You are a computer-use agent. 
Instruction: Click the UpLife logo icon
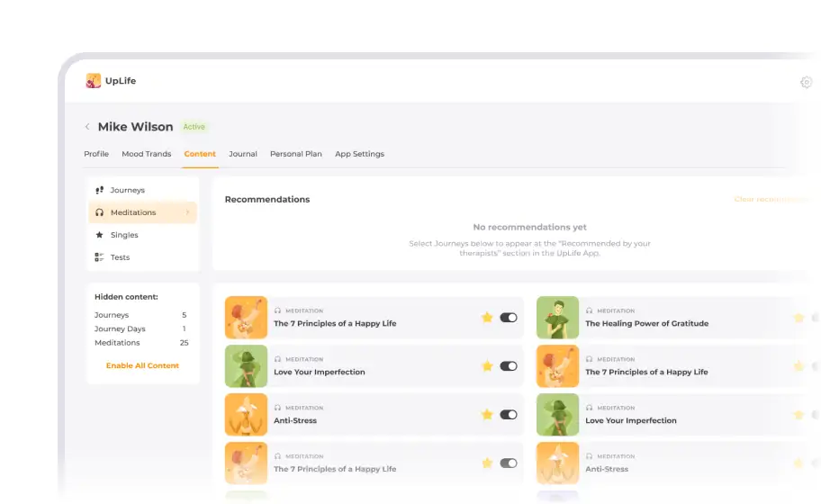pyautogui.click(x=94, y=81)
